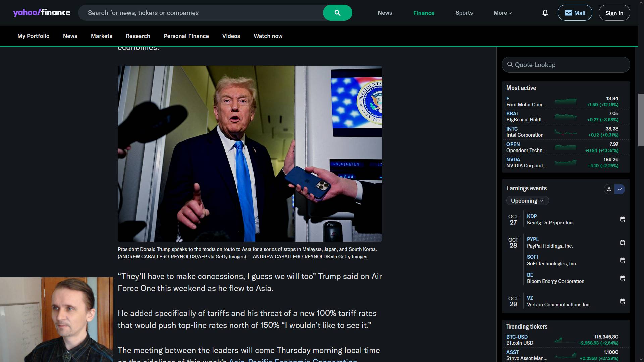644x362 pixels.
Task: Go to My Portfolio tab
Action: (33, 36)
